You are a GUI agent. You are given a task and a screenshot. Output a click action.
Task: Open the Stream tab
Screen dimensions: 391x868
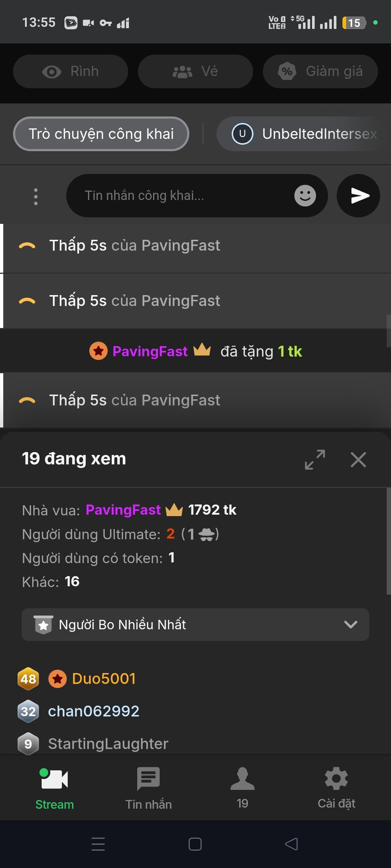tap(54, 788)
